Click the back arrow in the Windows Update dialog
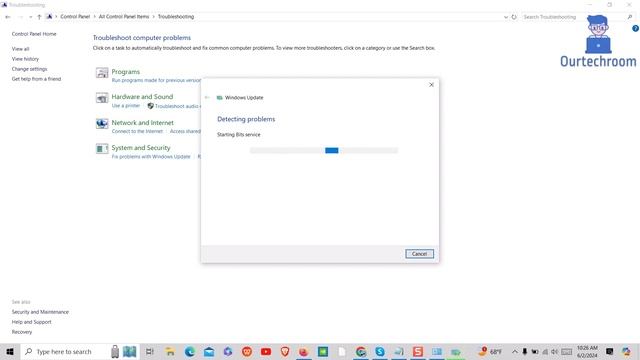640x360 pixels. 207,98
